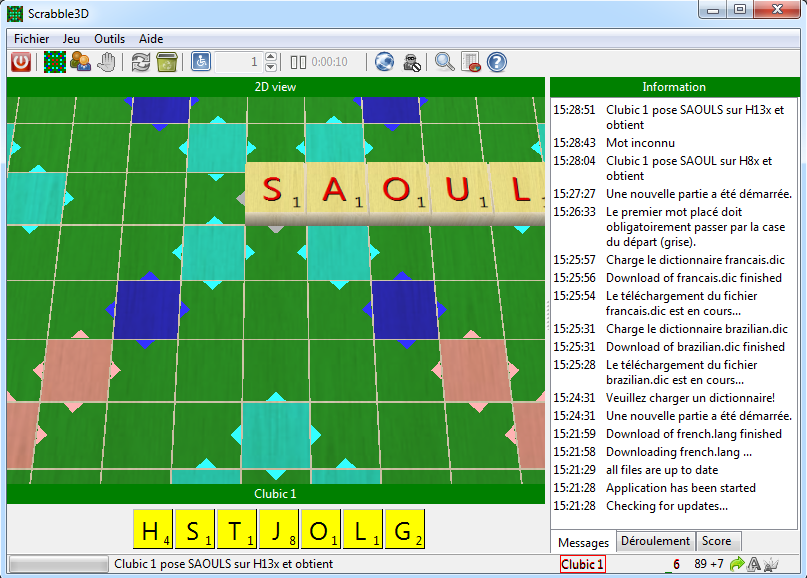Click the grey crown icon in the status bar
Viewport: 807px width, 578px height.
[x=770, y=564]
